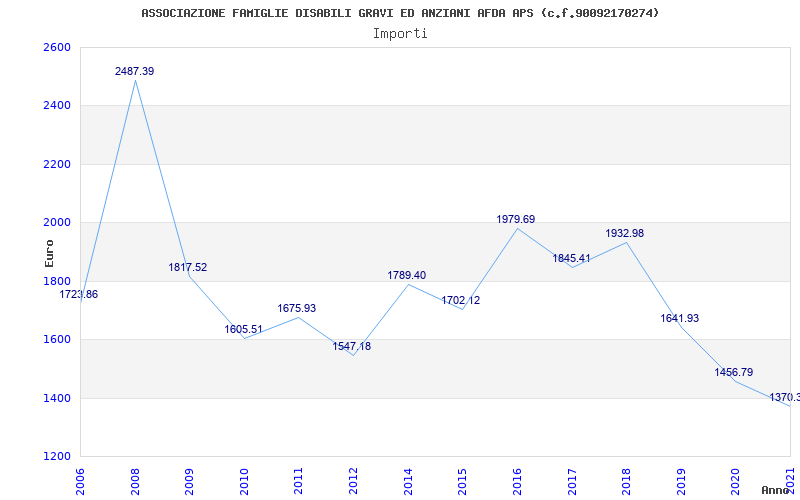The height and width of the screenshot is (500, 800).
Task: Click the x-axis year 2010
Action: [244, 481]
